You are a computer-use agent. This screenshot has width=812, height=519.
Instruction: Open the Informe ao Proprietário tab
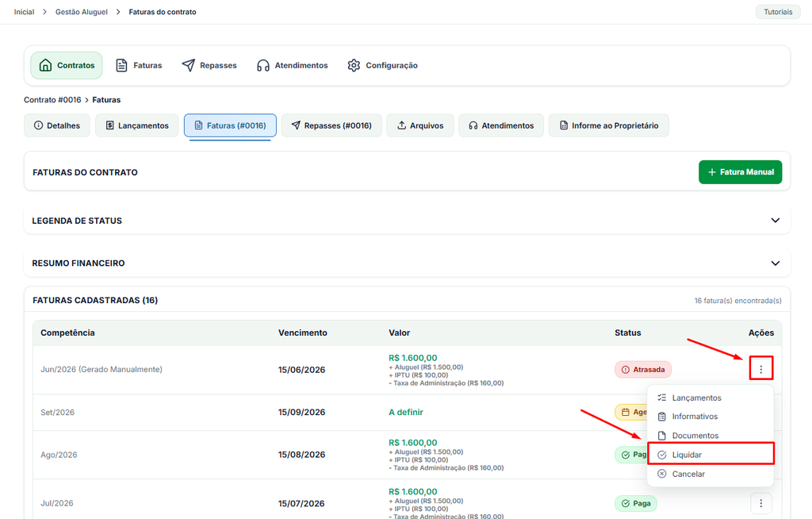coord(609,125)
